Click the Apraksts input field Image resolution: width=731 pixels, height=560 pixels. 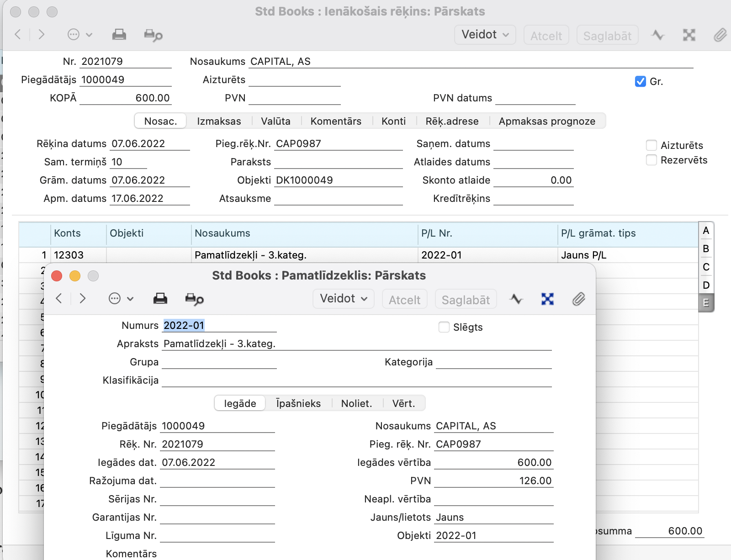click(x=356, y=344)
